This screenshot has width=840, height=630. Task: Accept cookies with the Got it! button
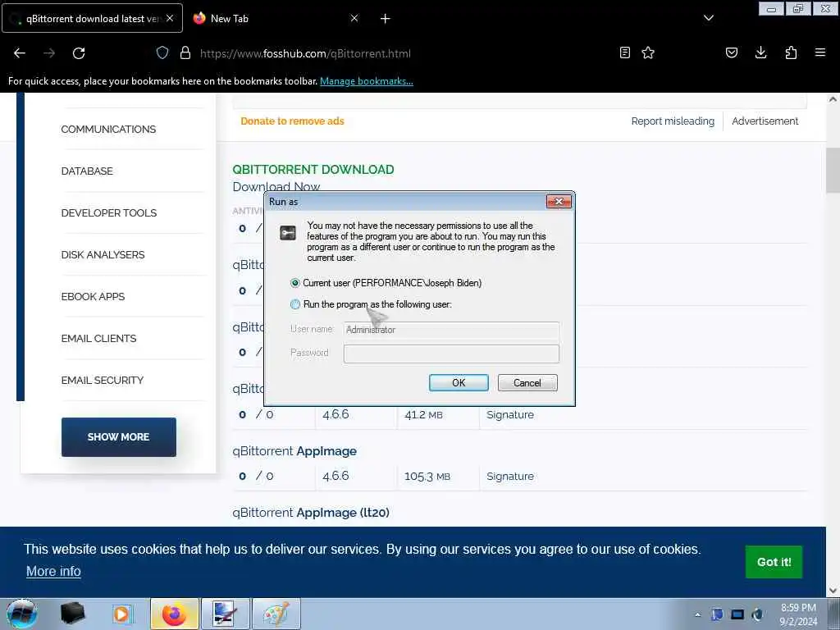tap(774, 562)
